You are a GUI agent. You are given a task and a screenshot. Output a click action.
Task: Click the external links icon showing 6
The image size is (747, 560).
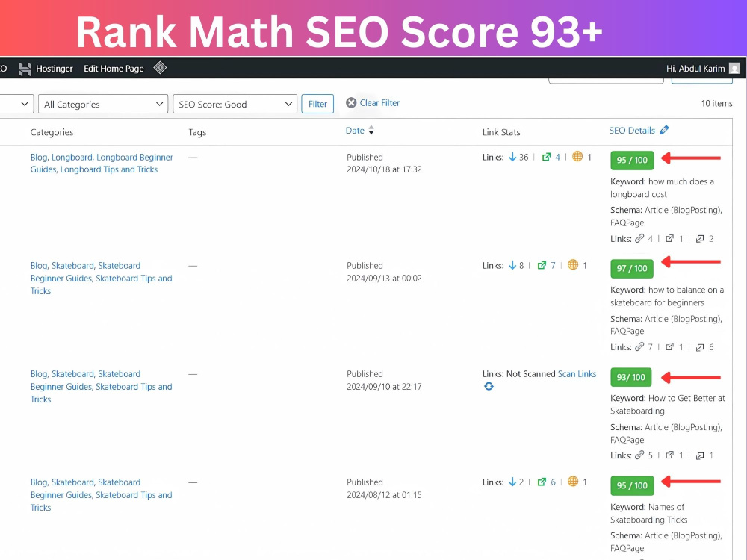click(x=542, y=482)
